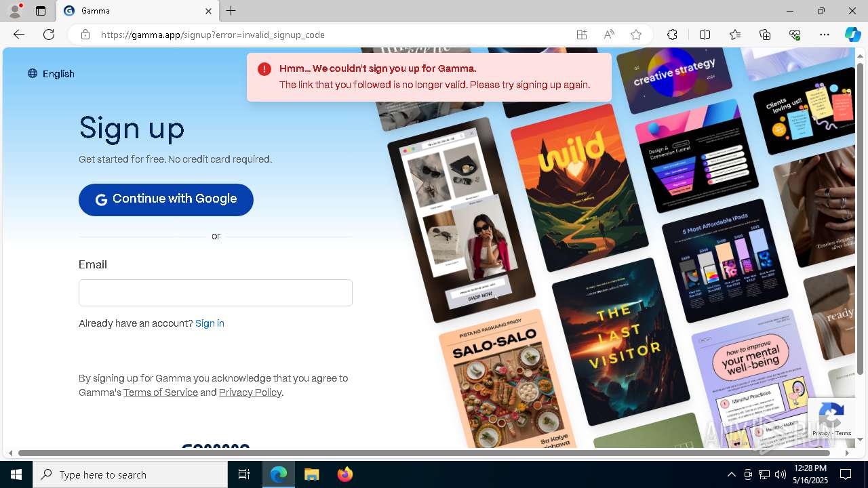Open the network status tray icon
This screenshot has width=868, height=488.
[x=764, y=474]
